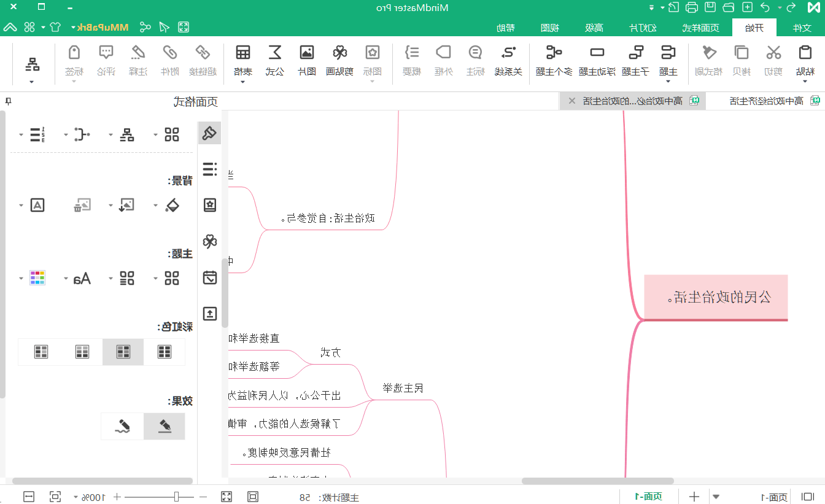This screenshot has width=825, height=504.
Task: Open the task calendar sidebar icon
Action: (x=210, y=277)
